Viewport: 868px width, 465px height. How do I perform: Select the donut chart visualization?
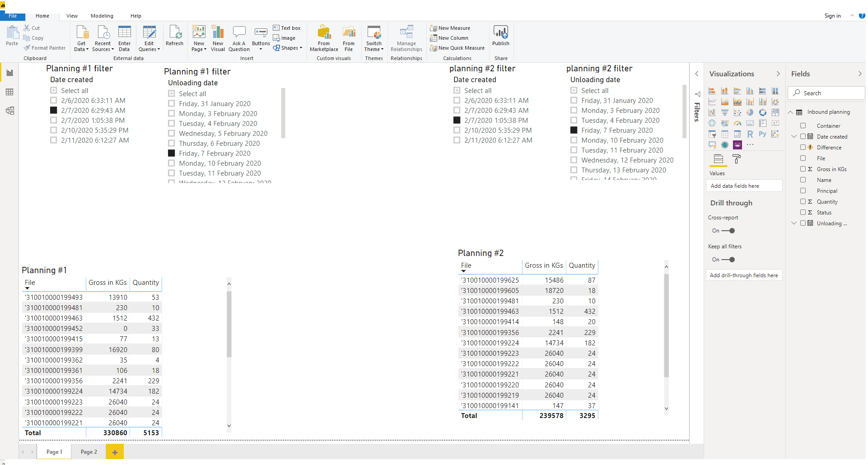pyautogui.click(x=763, y=112)
